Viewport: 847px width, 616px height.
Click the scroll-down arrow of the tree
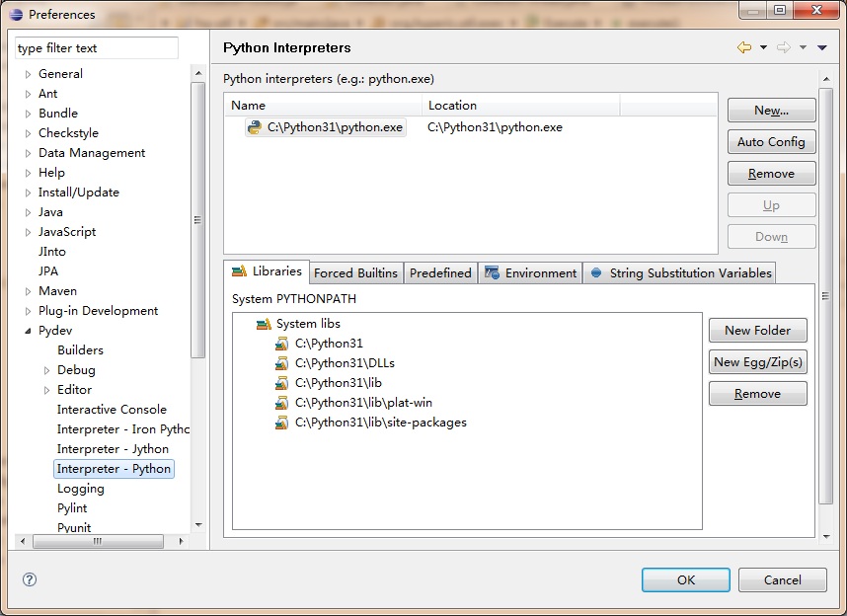point(198,524)
